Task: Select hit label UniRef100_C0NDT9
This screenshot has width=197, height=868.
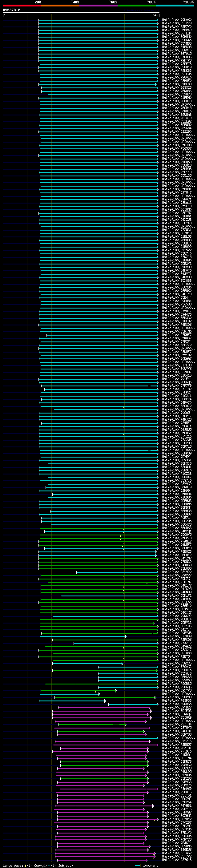Action: click(x=176, y=487)
